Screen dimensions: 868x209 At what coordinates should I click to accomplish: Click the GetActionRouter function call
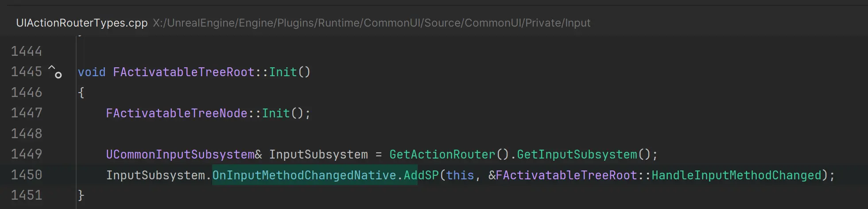[x=442, y=155]
